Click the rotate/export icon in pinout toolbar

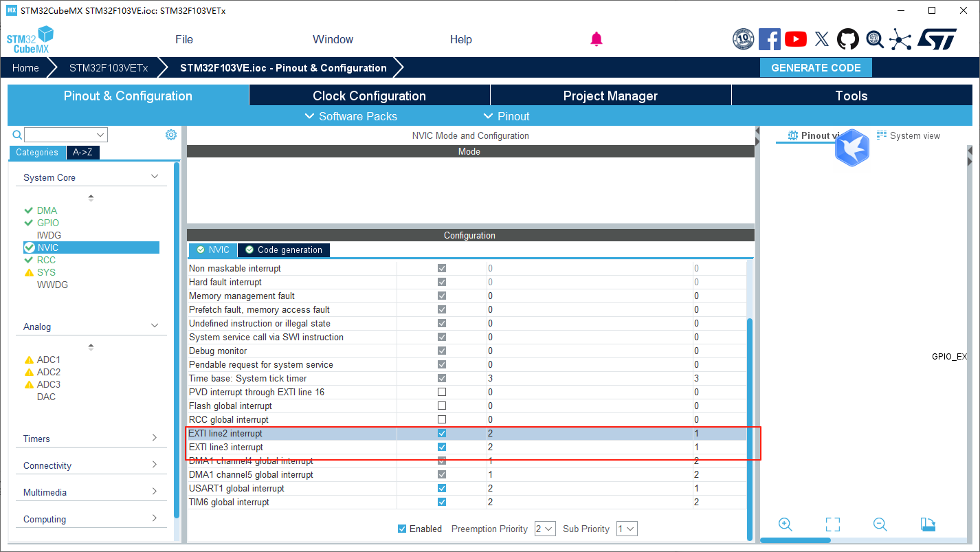click(x=928, y=525)
